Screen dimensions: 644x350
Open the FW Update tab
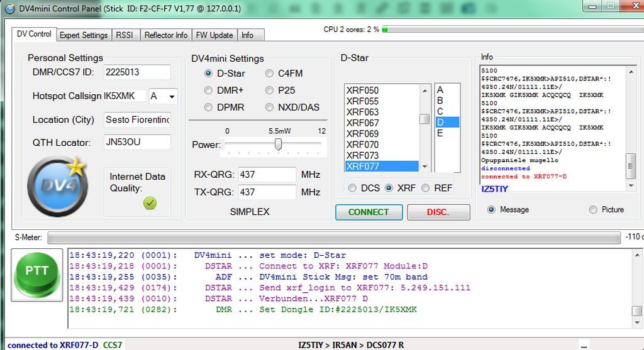pyautogui.click(x=214, y=35)
